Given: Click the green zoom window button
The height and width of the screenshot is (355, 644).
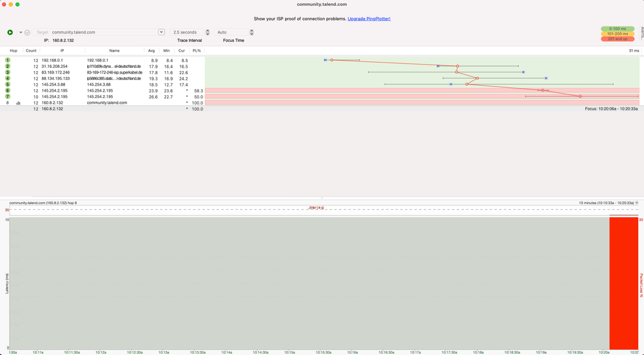Looking at the screenshot, I should tap(17, 5).
